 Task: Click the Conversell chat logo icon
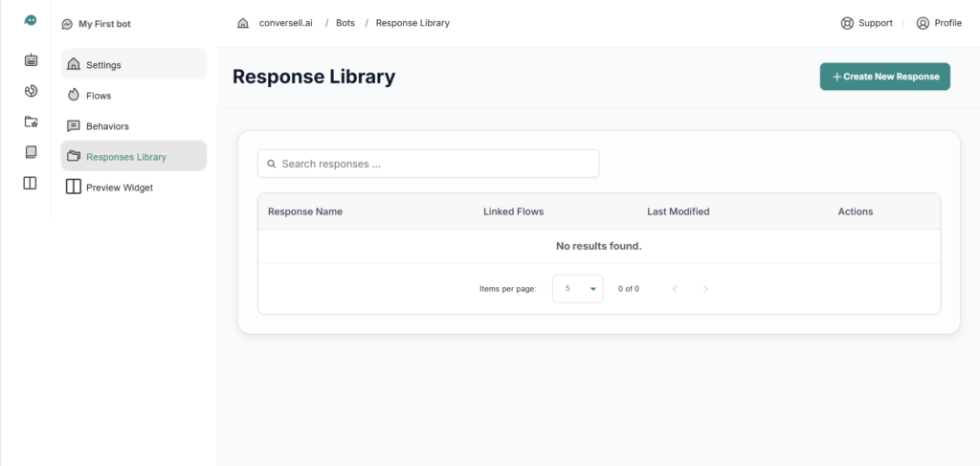tap(31, 21)
